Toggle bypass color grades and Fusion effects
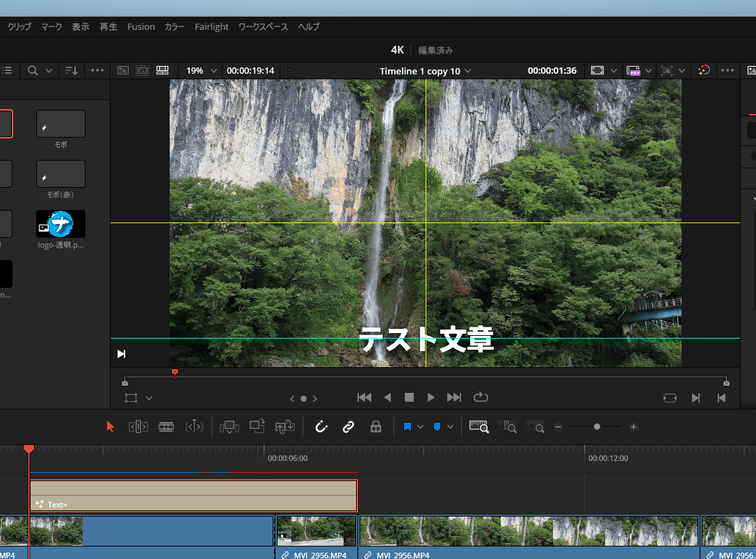756x559 pixels. [704, 70]
